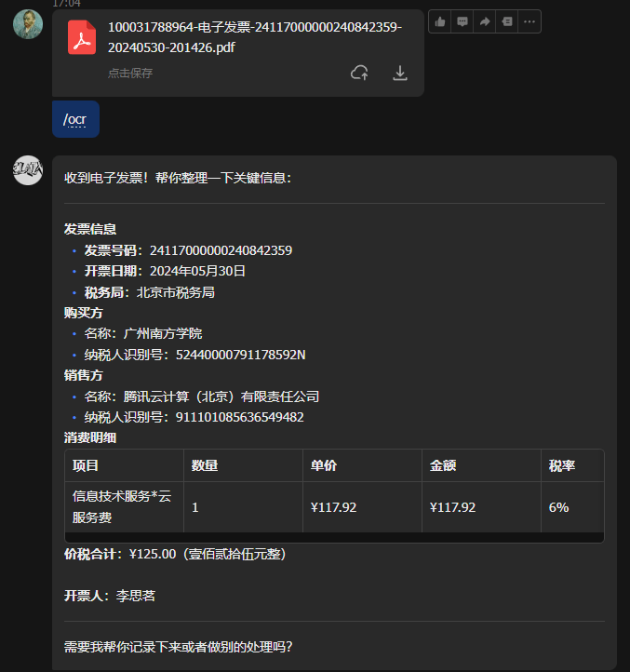The width and height of the screenshot is (630, 672).
Task: Click the red PDF file icon
Action: coord(82,37)
